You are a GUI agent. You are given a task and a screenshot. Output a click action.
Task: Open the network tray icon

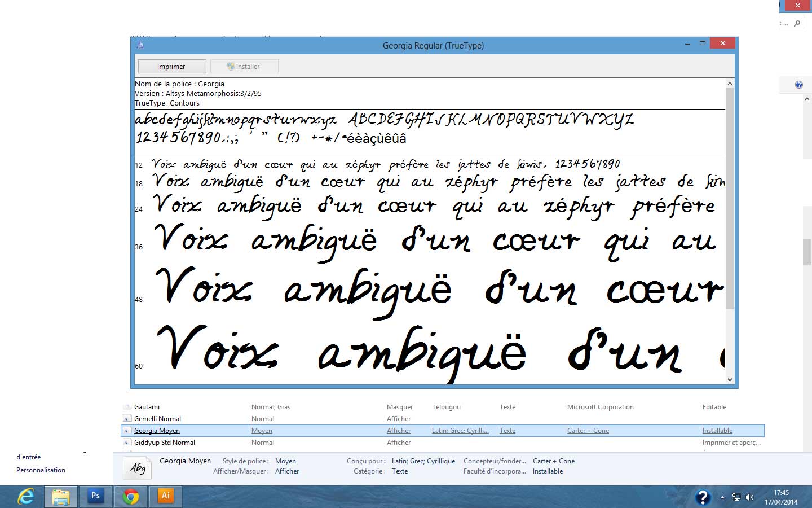pyautogui.click(x=736, y=497)
